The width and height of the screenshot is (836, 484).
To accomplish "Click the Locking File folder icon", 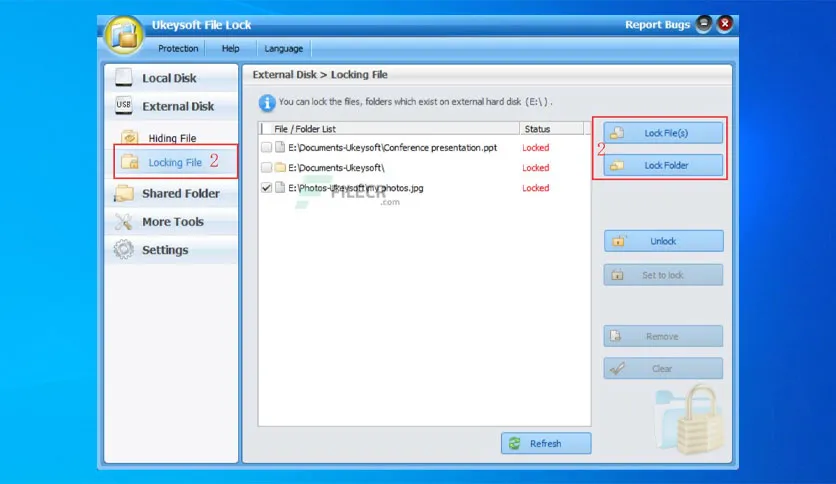I will click(130, 162).
